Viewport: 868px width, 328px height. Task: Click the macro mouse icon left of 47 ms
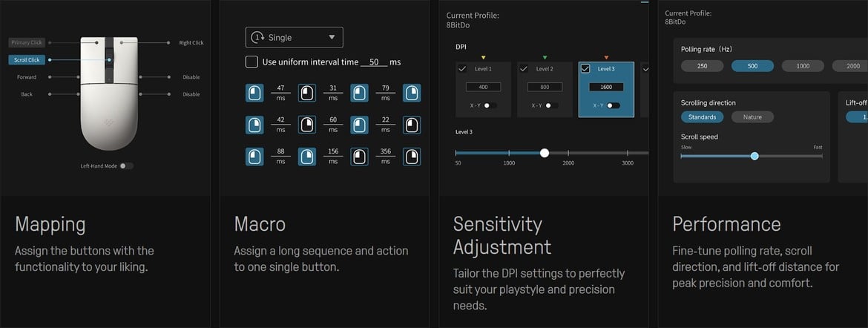pyautogui.click(x=254, y=93)
